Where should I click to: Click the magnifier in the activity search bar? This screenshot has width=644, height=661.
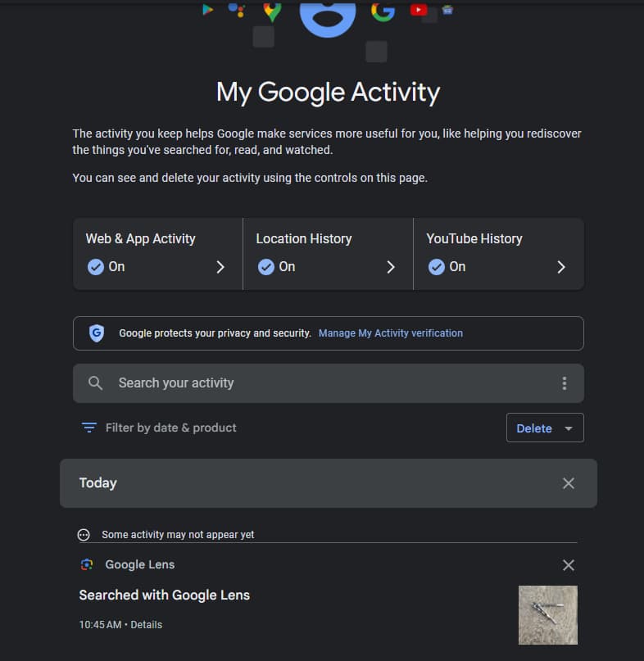[95, 383]
